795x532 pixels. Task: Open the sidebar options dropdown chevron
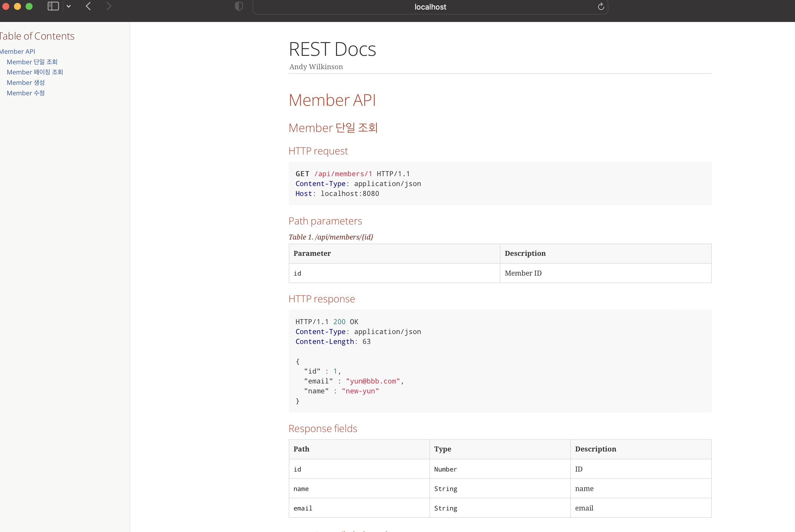(x=69, y=6)
